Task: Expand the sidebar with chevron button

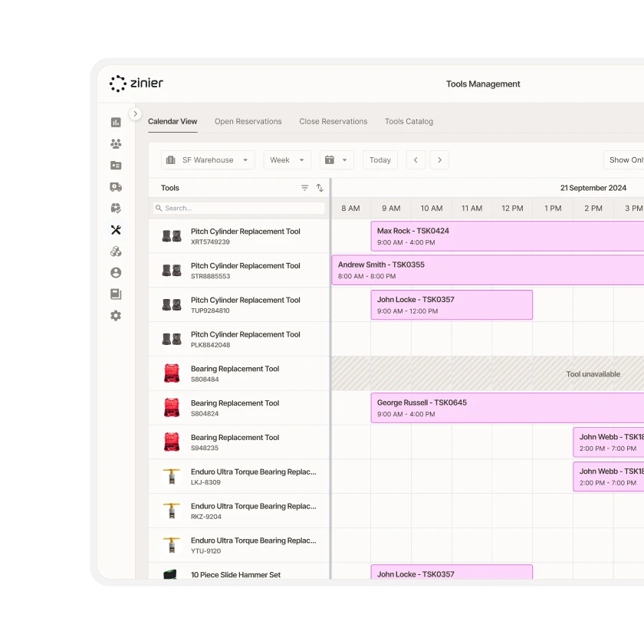Action: click(x=135, y=113)
